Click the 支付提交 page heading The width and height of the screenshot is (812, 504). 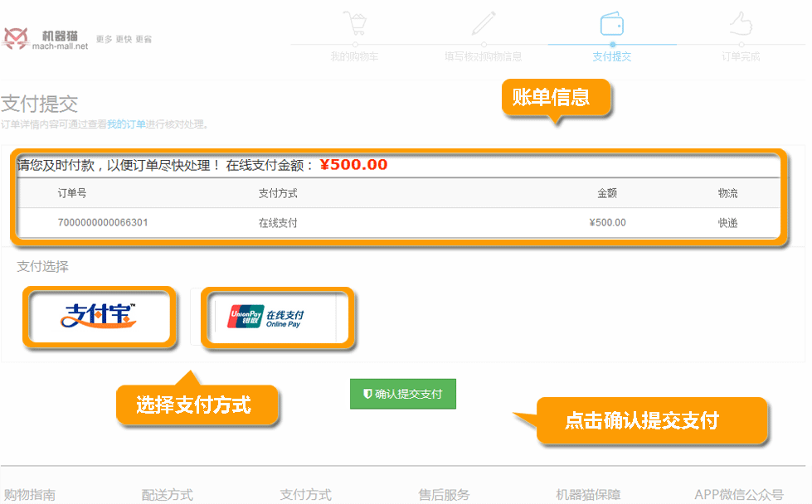coord(39,104)
